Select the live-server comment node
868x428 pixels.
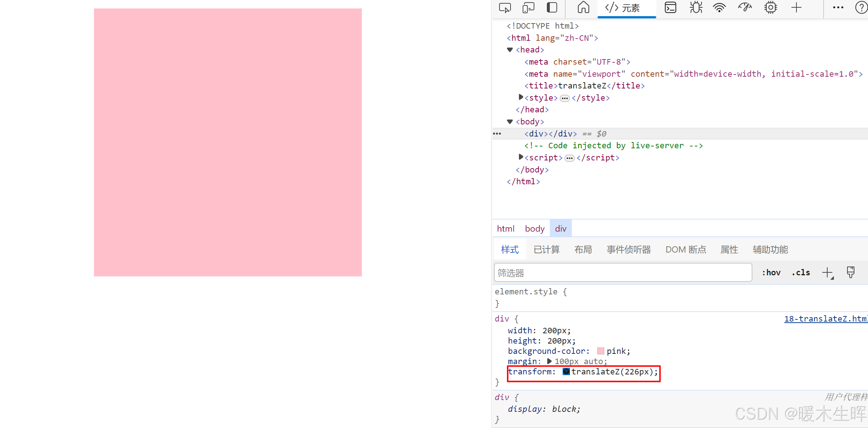pyautogui.click(x=613, y=145)
